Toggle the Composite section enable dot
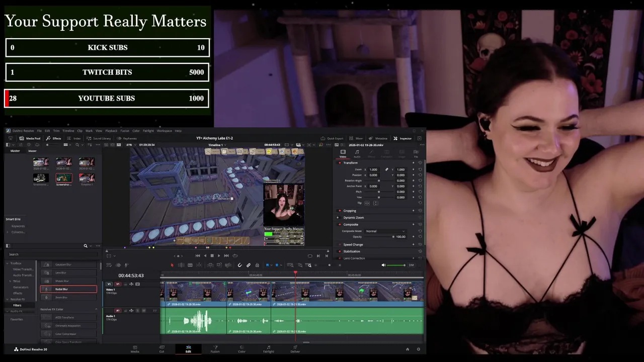This screenshot has height=362, width=644. 340,224
